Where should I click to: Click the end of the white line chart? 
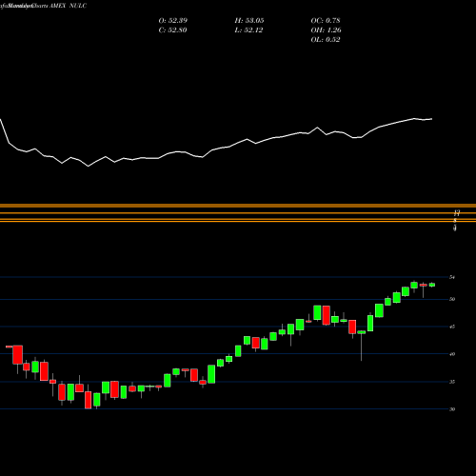coord(431,119)
